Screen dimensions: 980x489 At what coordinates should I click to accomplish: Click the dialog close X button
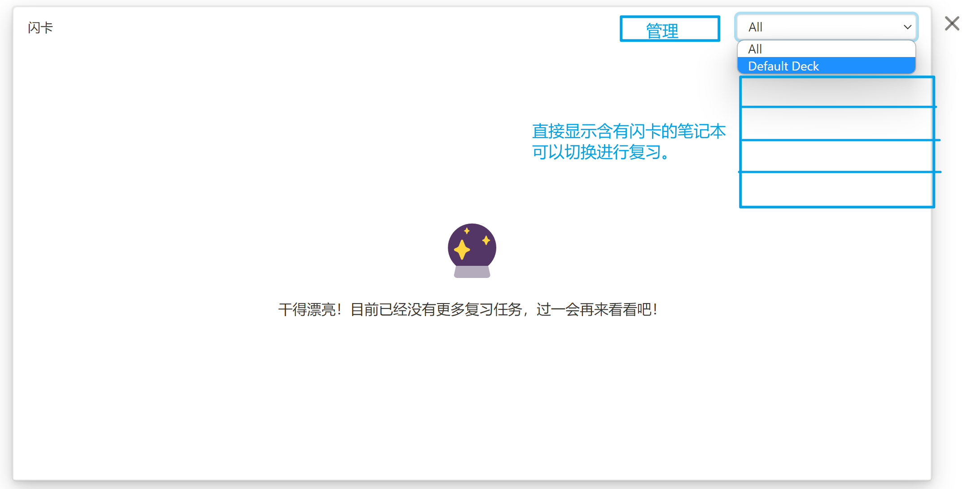pyautogui.click(x=951, y=23)
